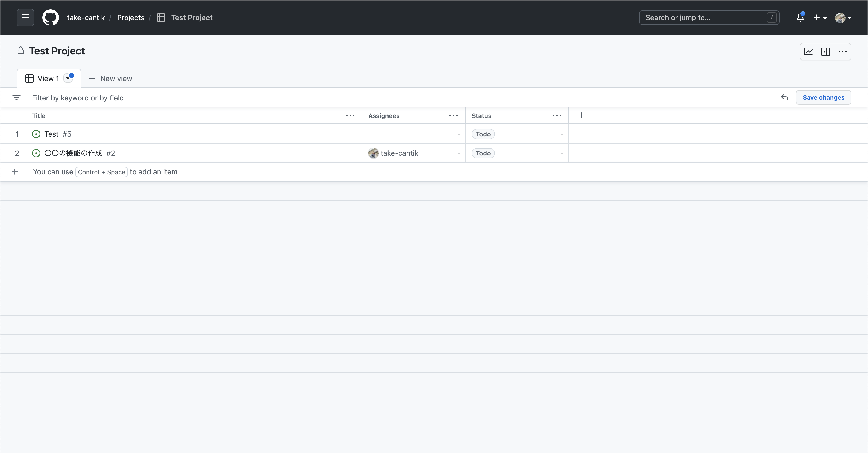
Task: Click the discard changes undo arrow
Action: pyautogui.click(x=785, y=97)
